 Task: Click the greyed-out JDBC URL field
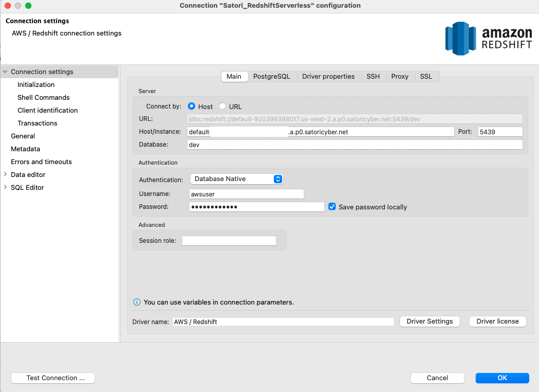(x=355, y=119)
